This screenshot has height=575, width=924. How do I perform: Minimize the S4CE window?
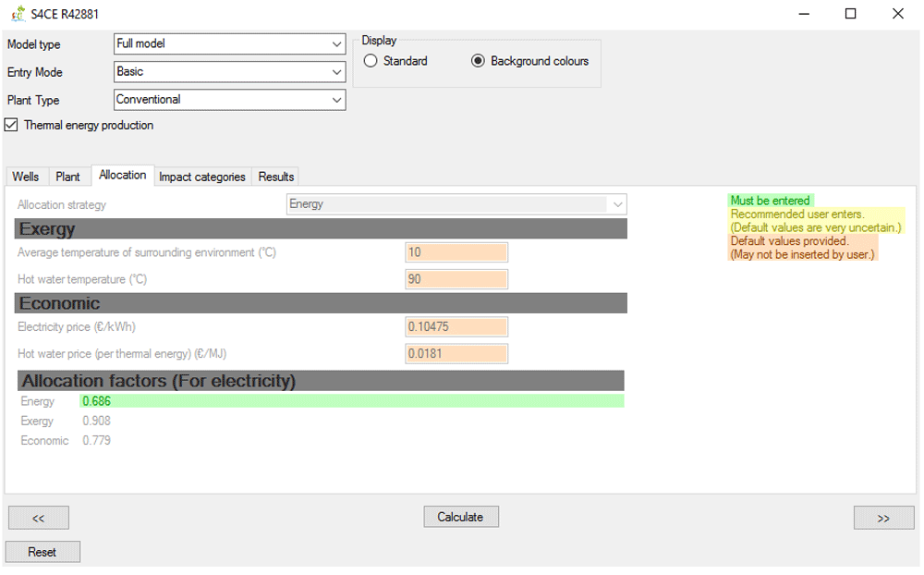coord(805,14)
